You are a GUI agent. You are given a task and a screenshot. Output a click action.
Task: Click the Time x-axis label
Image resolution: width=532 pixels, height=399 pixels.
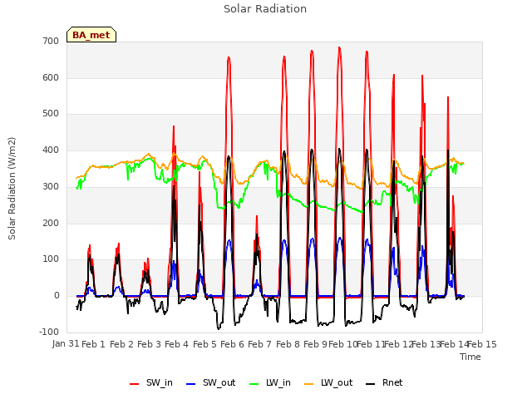(x=470, y=357)
